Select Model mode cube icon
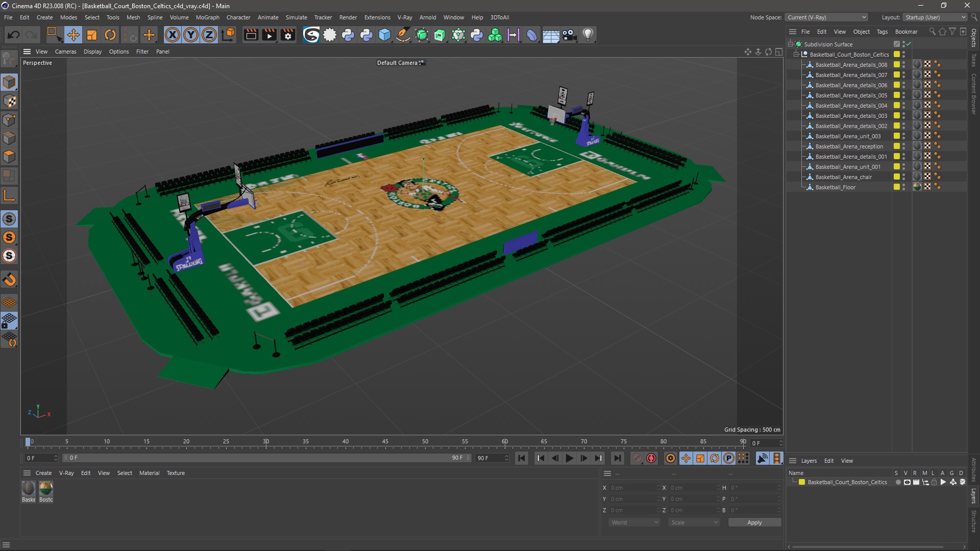 (9, 82)
